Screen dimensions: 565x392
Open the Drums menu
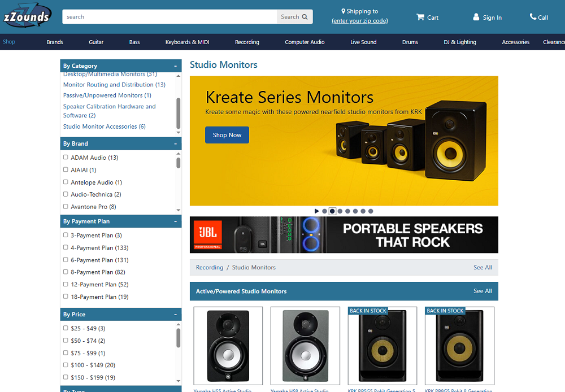tap(410, 42)
